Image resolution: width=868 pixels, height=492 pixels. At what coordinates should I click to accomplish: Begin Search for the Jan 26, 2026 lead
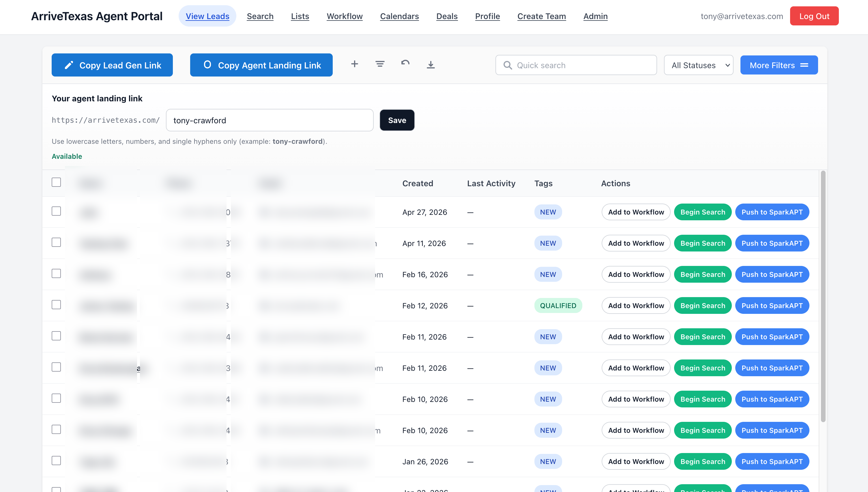point(703,461)
